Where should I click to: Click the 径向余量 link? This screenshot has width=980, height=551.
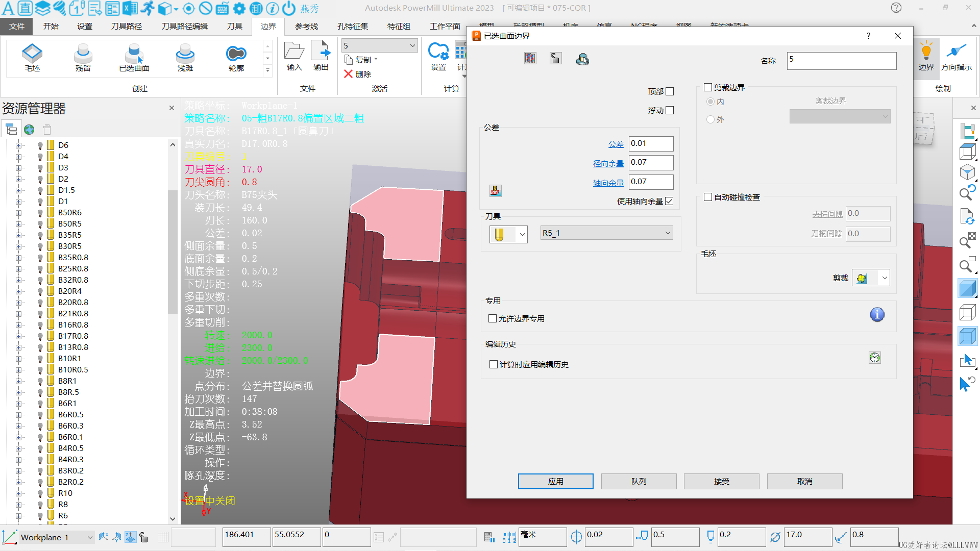point(608,163)
